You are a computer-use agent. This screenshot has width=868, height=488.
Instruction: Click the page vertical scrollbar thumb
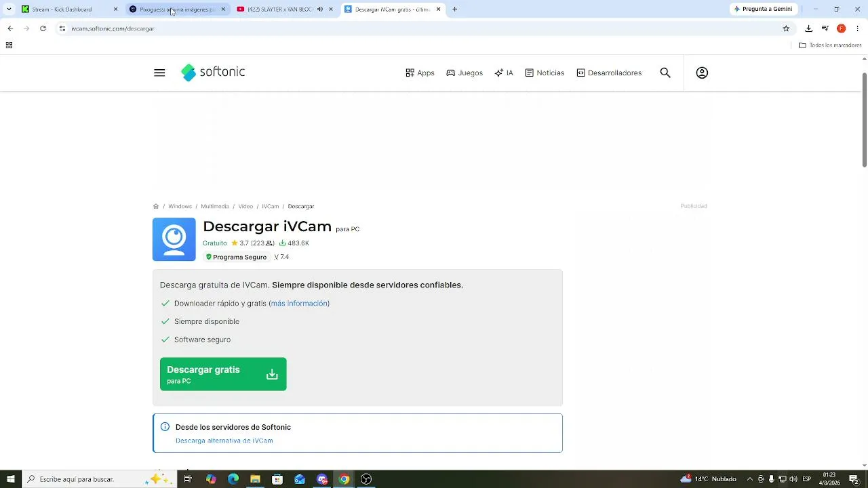point(865,119)
